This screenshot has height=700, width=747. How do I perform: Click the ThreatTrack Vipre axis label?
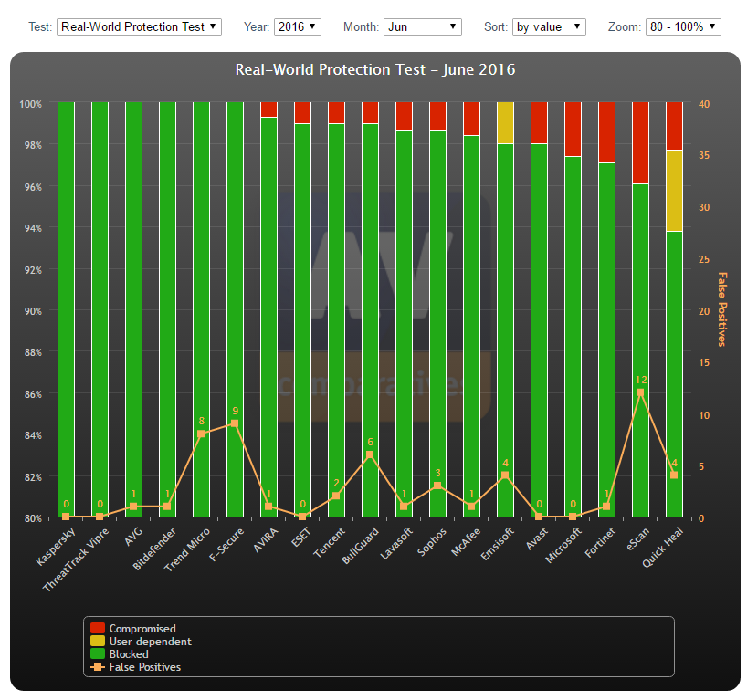[76, 559]
